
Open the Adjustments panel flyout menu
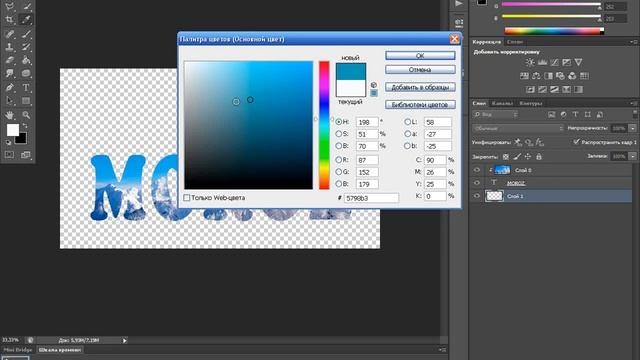(x=634, y=42)
